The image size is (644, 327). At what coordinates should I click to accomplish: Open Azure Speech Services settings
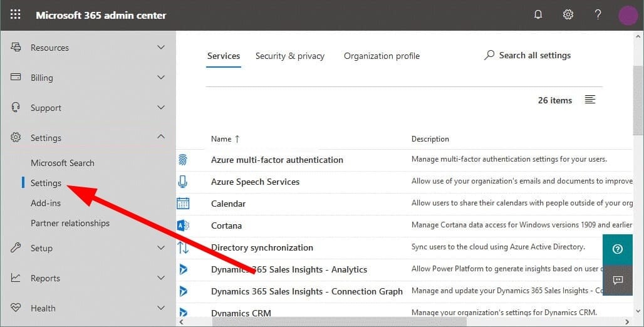click(255, 182)
